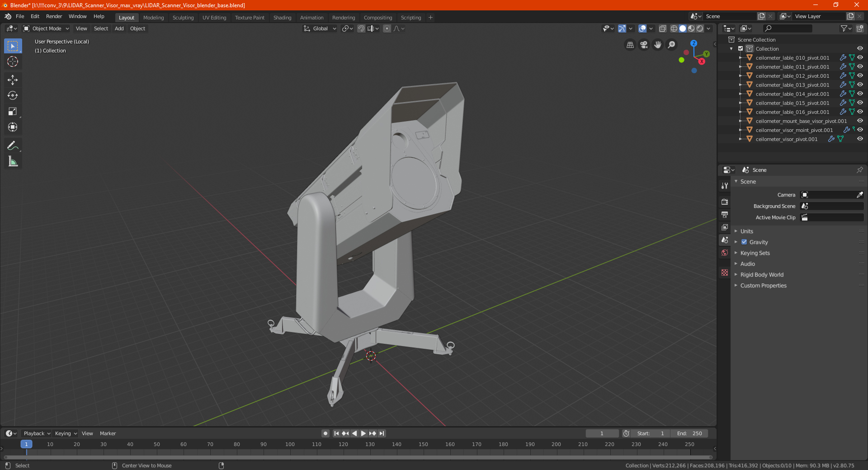Expand the Custom Properties panel
This screenshot has width=868, height=470.
click(x=763, y=286)
